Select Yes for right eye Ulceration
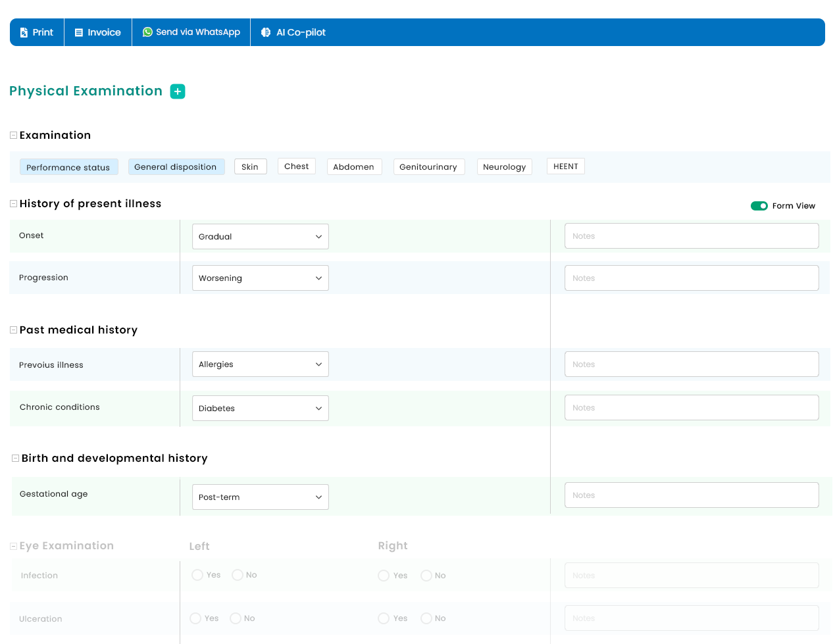This screenshot has height=644, width=835. point(384,618)
